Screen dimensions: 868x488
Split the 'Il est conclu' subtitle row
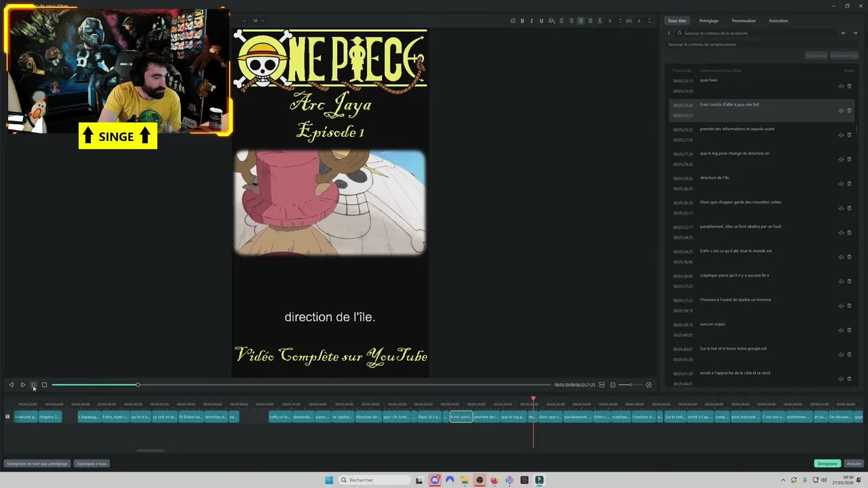pos(841,110)
